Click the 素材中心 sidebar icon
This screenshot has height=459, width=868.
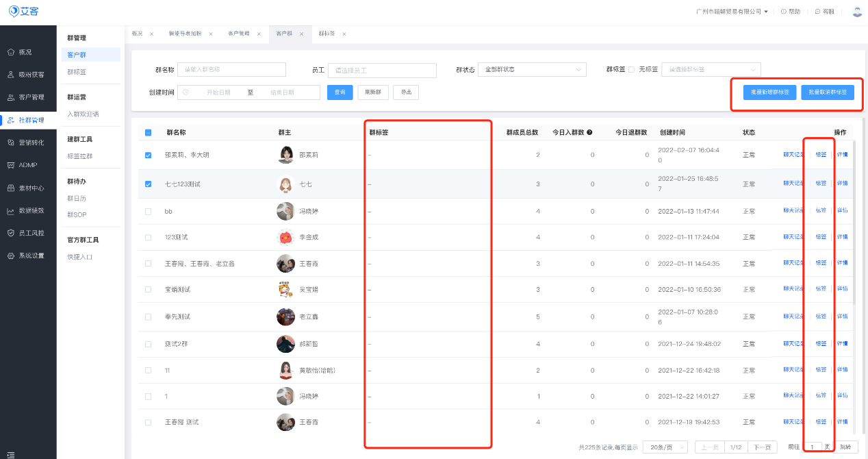point(10,188)
